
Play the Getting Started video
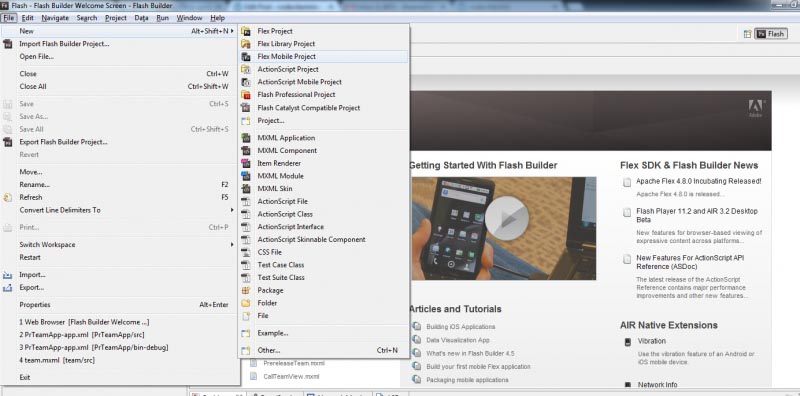click(x=506, y=218)
